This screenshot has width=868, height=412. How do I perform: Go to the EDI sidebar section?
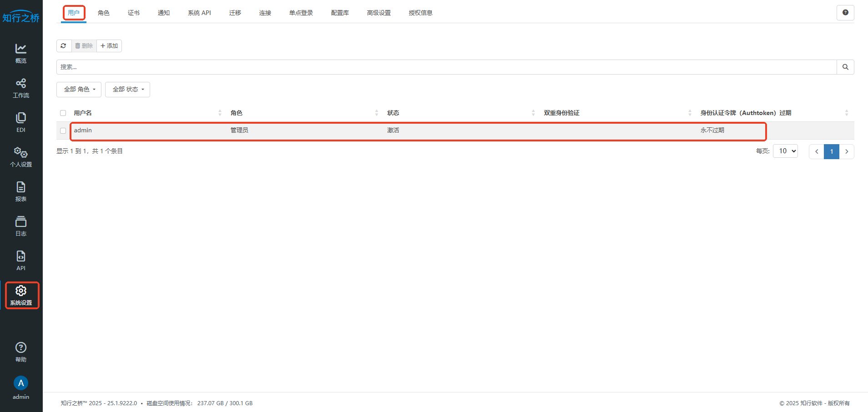21,122
